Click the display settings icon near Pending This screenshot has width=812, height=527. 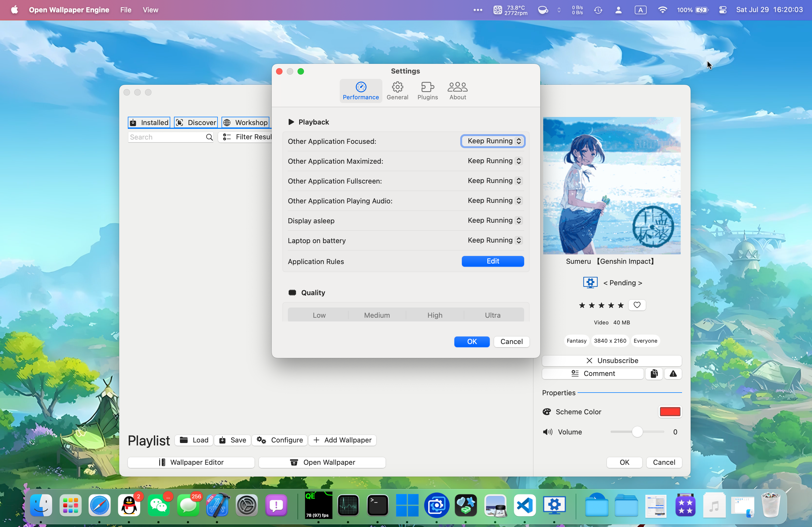[590, 283]
